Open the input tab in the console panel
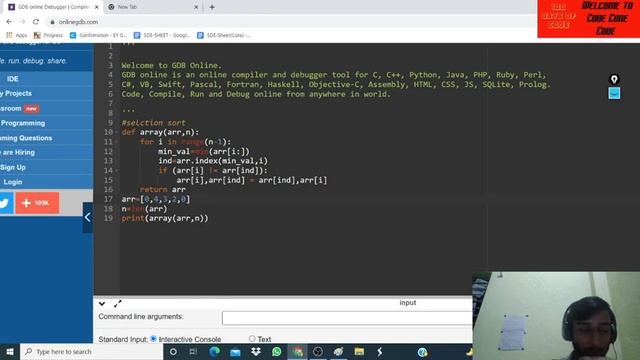 click(407, 303)
